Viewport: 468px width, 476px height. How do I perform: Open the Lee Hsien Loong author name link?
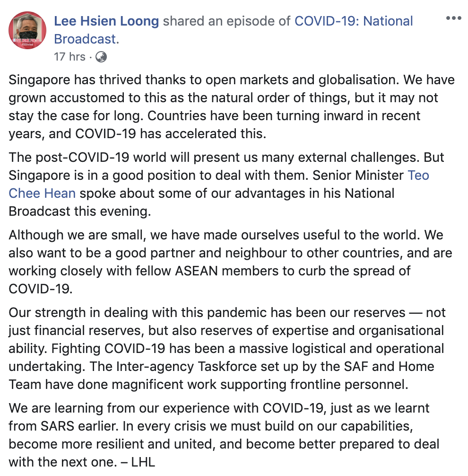point(106,21)
